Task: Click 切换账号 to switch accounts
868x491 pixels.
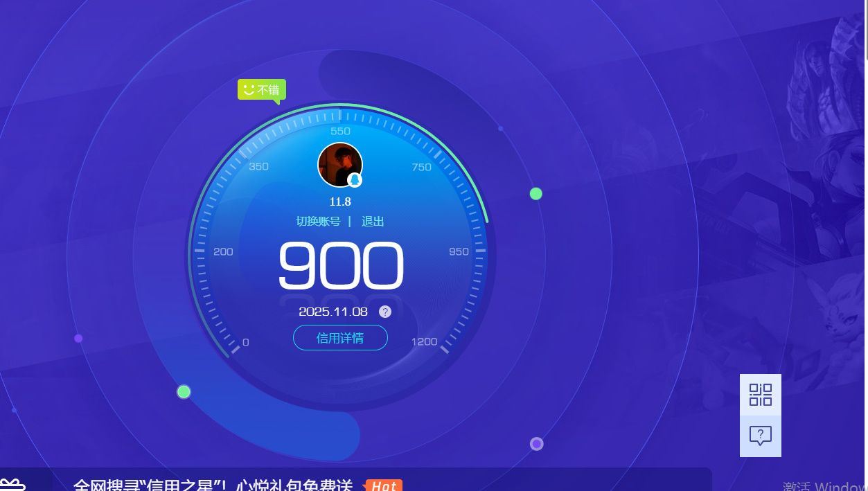Action: pyautogui.click(x=319, y=222)
